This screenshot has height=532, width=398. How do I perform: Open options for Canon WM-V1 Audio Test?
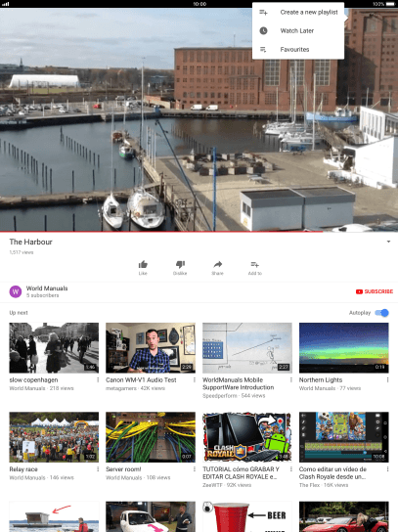[x=195, y=380]
